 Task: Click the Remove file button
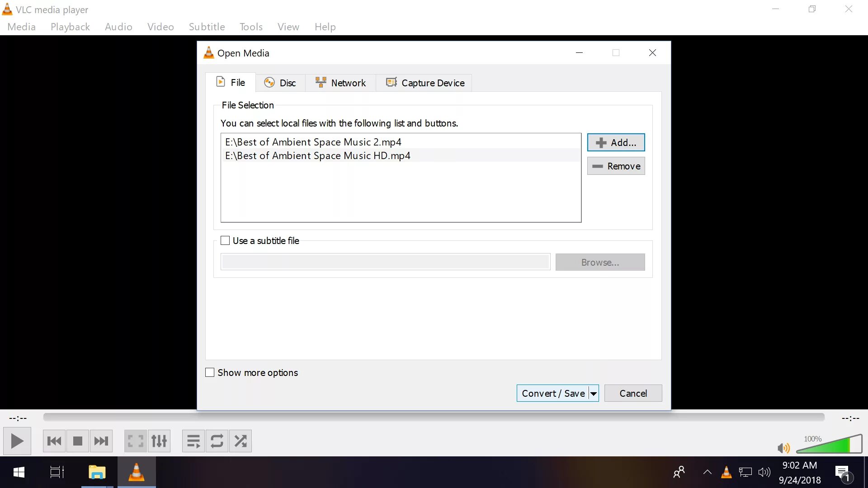point(616,166)
